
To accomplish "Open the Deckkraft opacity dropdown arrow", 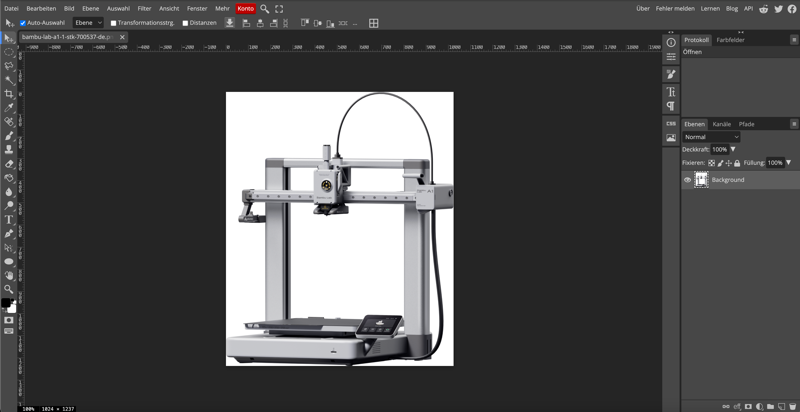I will [x=733, y=149].
